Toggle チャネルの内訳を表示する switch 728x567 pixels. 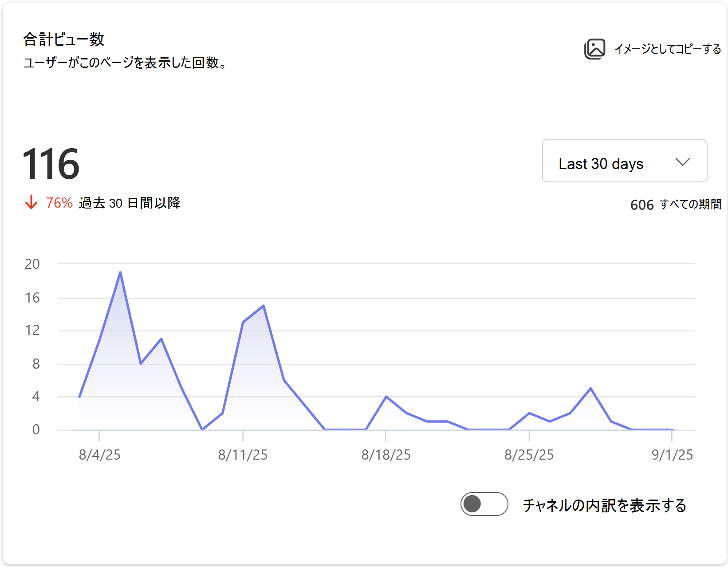pyautogui.click(x=484, y=504)
